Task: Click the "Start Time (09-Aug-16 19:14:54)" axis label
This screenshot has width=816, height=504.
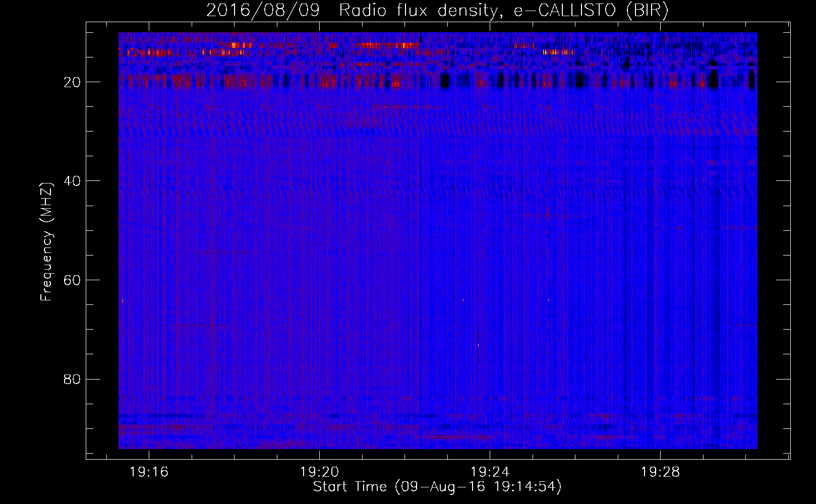Action: click(437, 487)
